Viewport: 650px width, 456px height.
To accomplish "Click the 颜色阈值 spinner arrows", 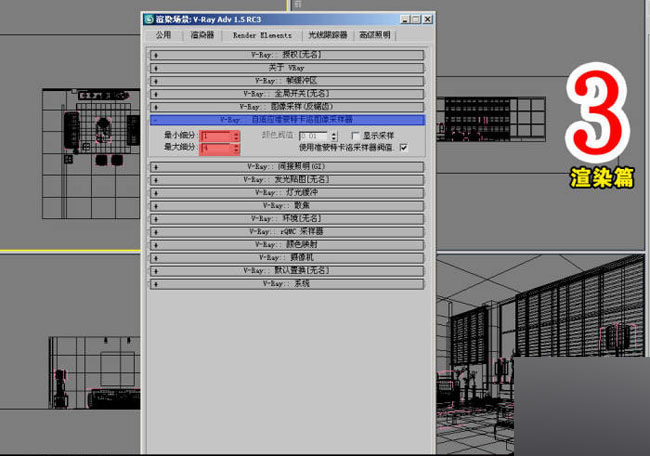I will point(334,136).
